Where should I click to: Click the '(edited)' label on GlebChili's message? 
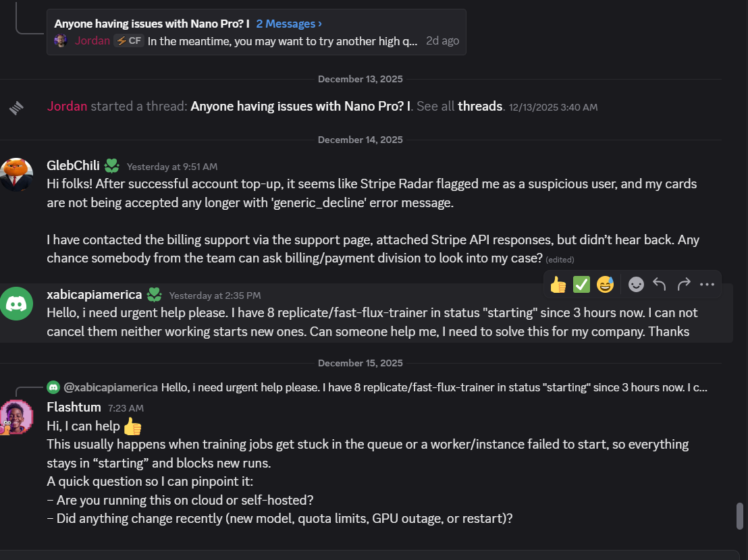(x=561, y=259)
